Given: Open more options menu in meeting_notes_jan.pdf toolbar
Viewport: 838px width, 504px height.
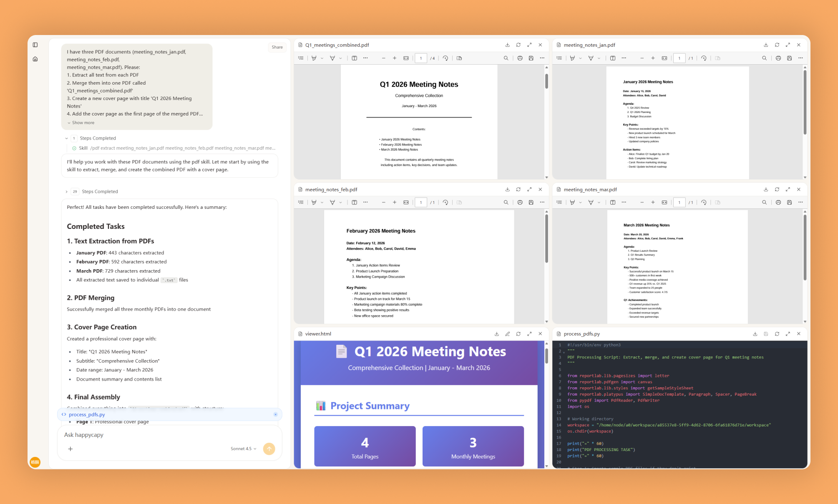Looking at the screenshot, I should point(800,58).
